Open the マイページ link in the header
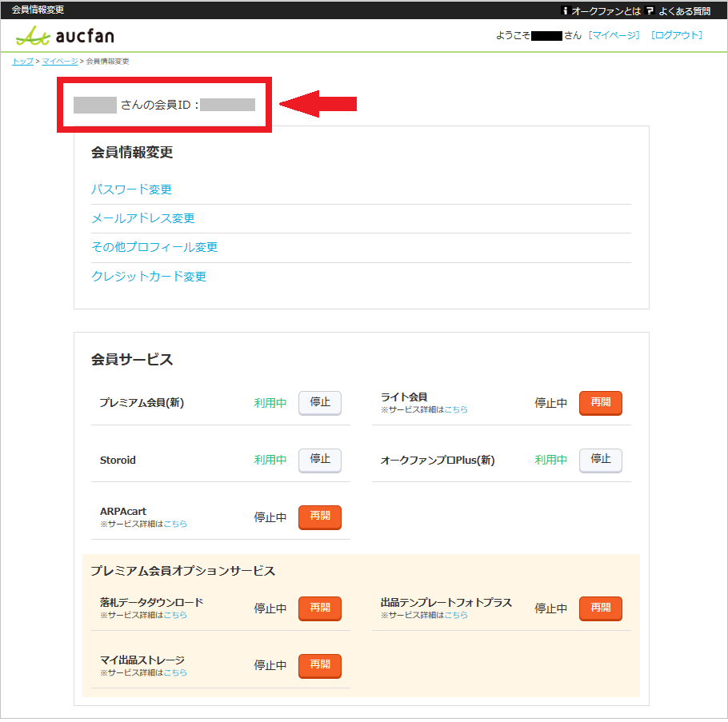 pyautogui.click(x=614, y=36)
